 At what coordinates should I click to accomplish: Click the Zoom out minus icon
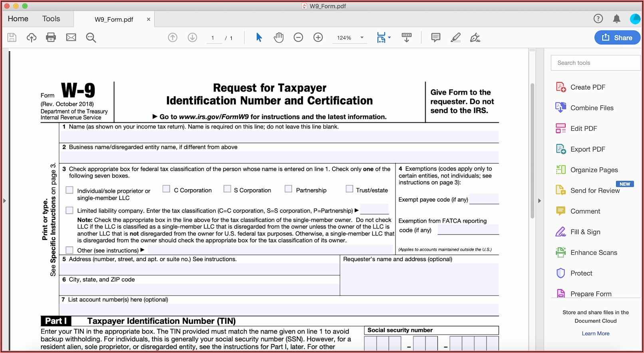(x=298, y=38)
